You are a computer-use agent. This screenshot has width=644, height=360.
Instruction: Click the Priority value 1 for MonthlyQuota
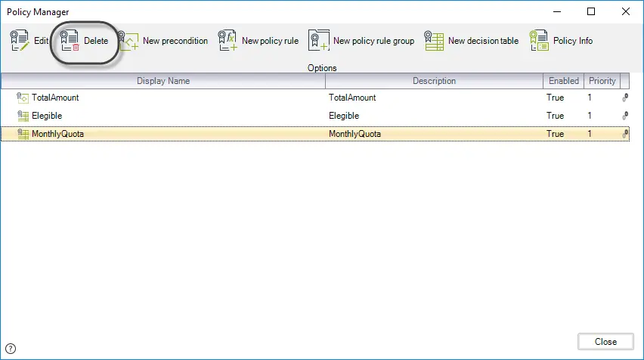590,134
